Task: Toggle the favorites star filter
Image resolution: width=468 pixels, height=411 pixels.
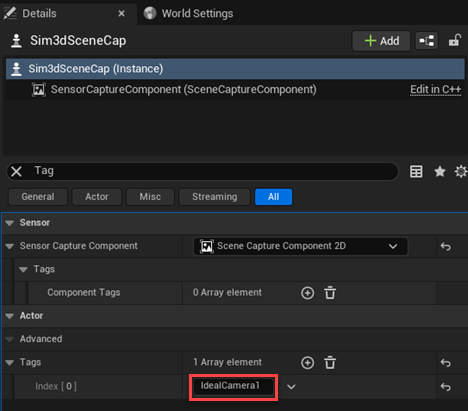Action: 440,172
